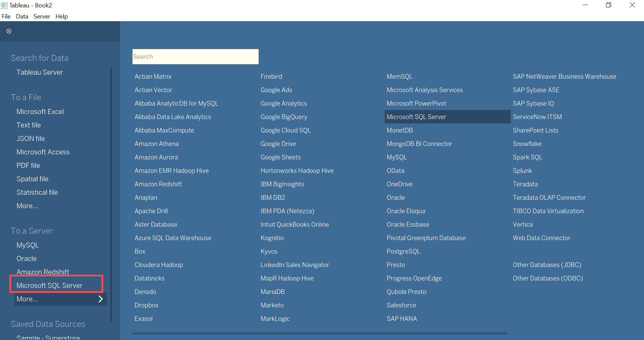
Task: Select Statistical file connection
Action: tap(37, 192)
